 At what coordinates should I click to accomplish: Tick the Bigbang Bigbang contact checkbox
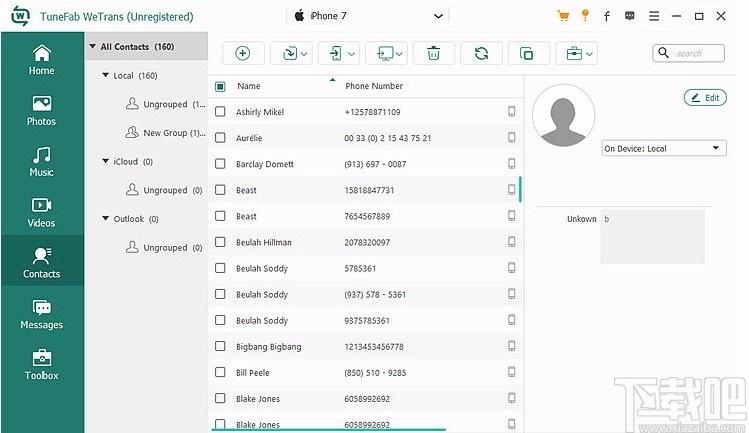coord(220,346)
